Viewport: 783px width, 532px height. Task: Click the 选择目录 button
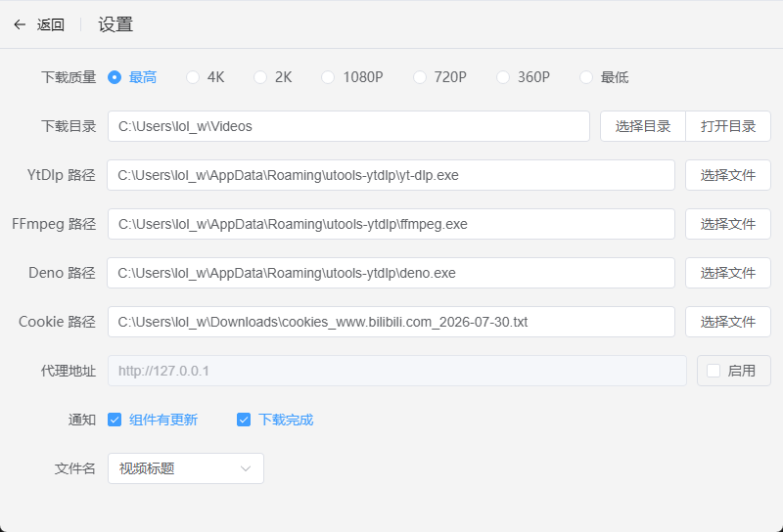pos(643,126)
